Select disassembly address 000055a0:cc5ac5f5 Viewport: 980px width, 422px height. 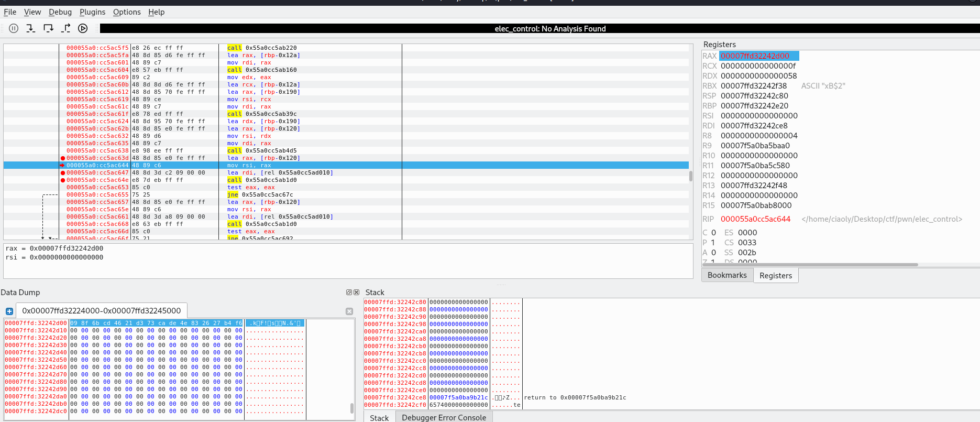pos(97,48)
